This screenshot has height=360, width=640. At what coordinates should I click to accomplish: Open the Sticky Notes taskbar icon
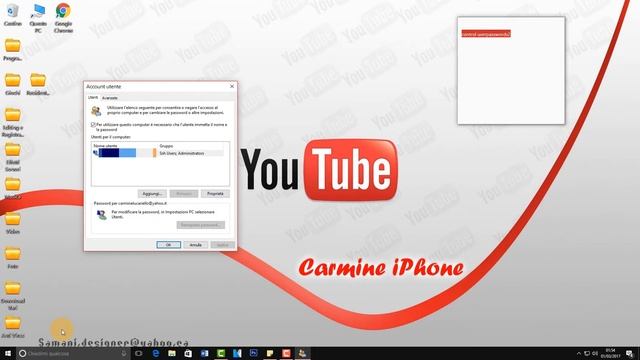[x=270, y=353]
